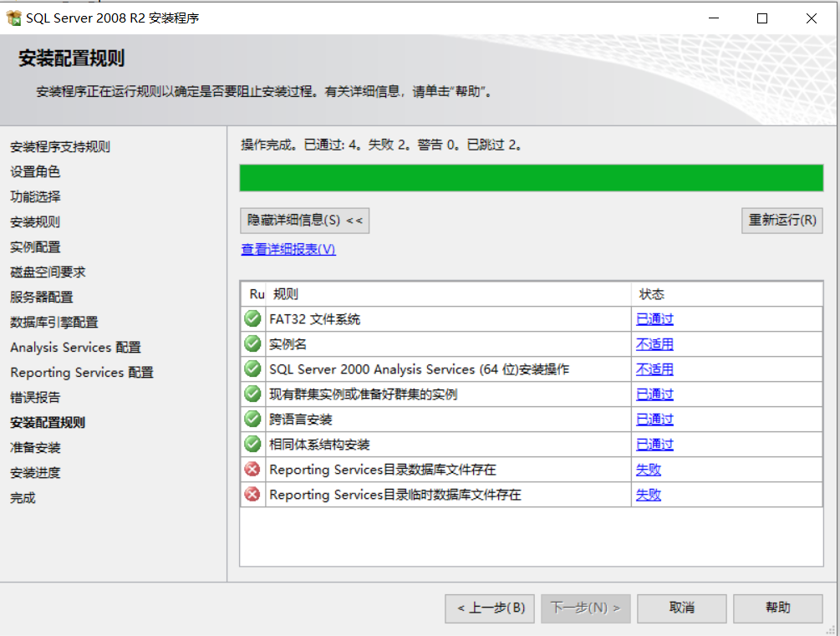Click green check icon for 跨语言安装
Viewport: 840px width, 636px height.
point(252,419)
